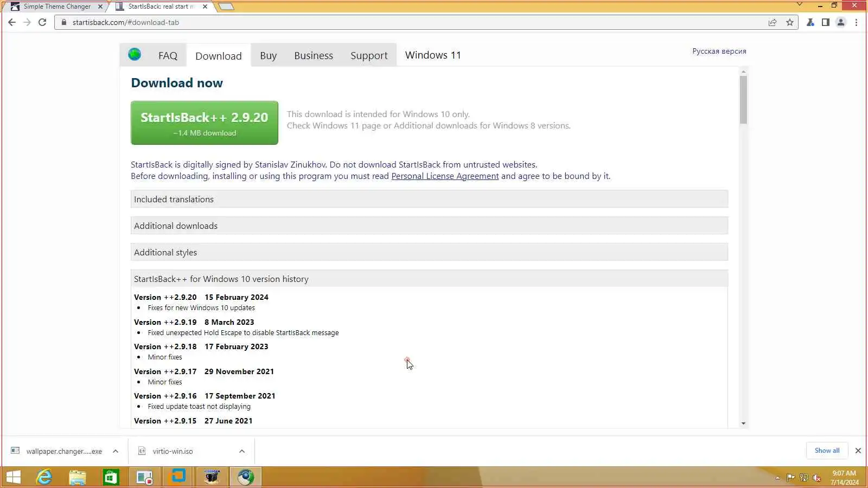Screen dimensions: 868x488
Task: Click the scrollbar up arrow
Action: pos(743,72)
